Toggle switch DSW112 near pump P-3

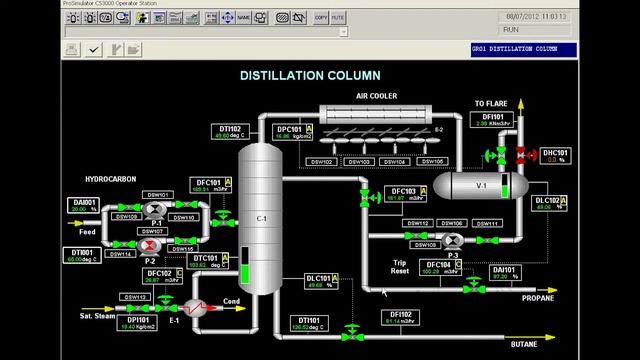tap(418, 223)
